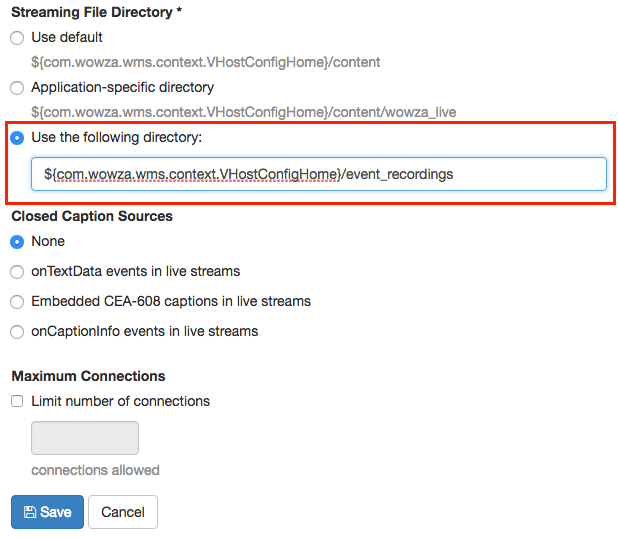Click the connections allowed hint text
Viewport: 618px width, 539px height.
95,470
